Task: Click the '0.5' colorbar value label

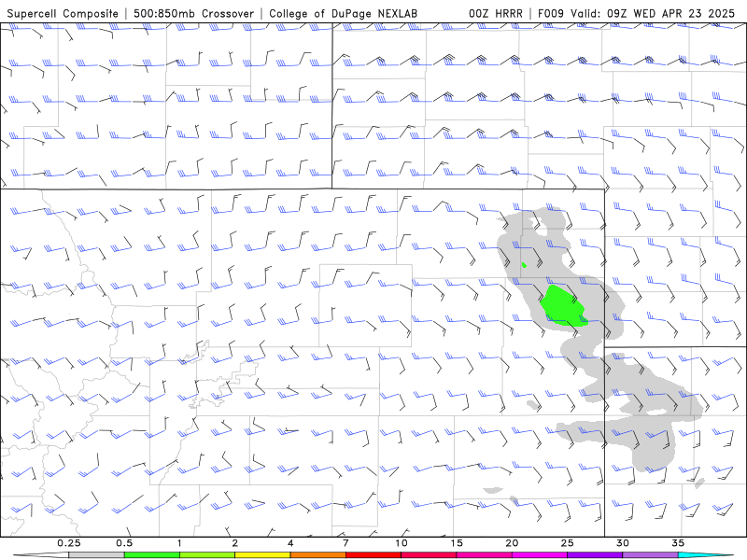Action: pyautogui.click(x=124, y=543)
